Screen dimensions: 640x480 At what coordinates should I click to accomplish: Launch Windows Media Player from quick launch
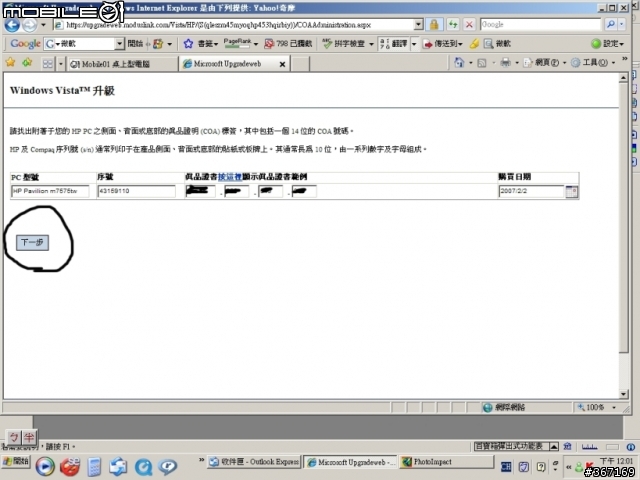point(45,467)
